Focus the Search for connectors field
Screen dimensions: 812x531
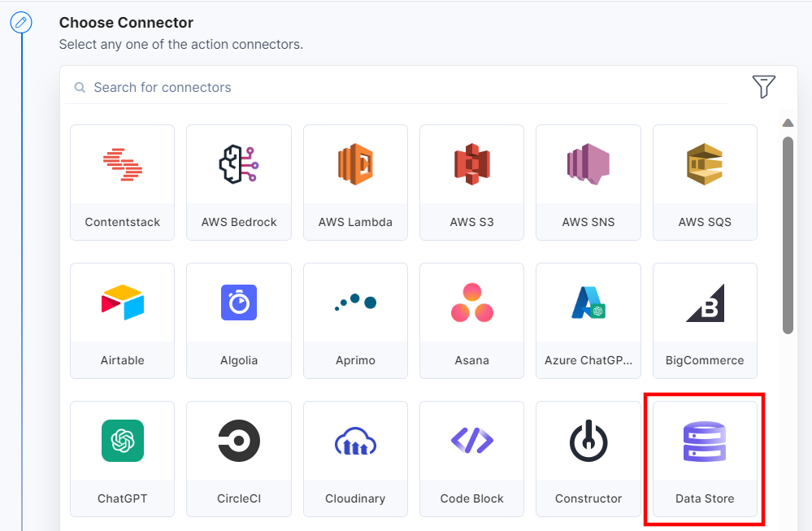point(396,87)
